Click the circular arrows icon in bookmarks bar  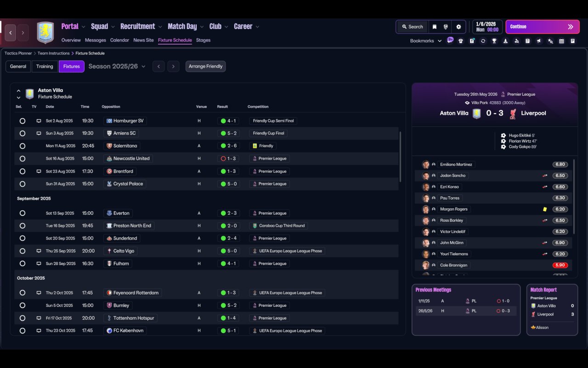click(x=483, y=41)
